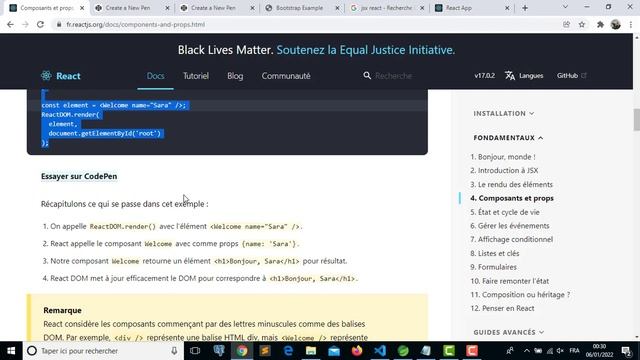
Task: Click the Windows taskbar search box
Action: point(103,351)
